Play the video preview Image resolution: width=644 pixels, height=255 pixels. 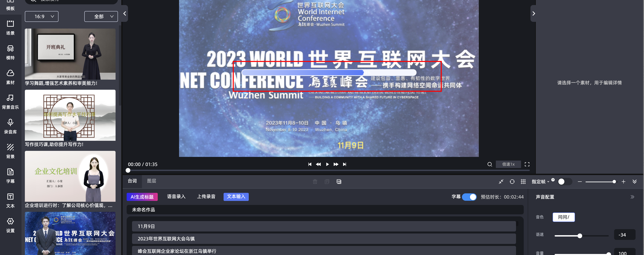(x=327, y=164)
